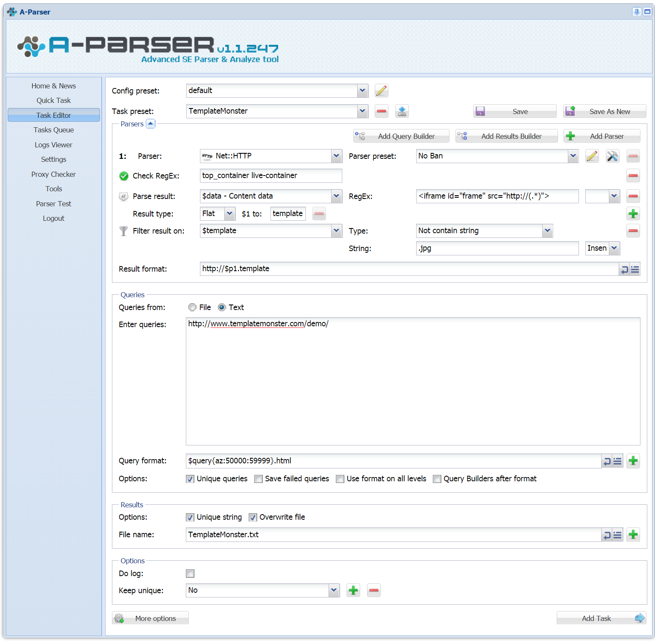This screenshot has height=644, width=655.
Task: Open Parser Test page
Action: (x=53, y=204)
